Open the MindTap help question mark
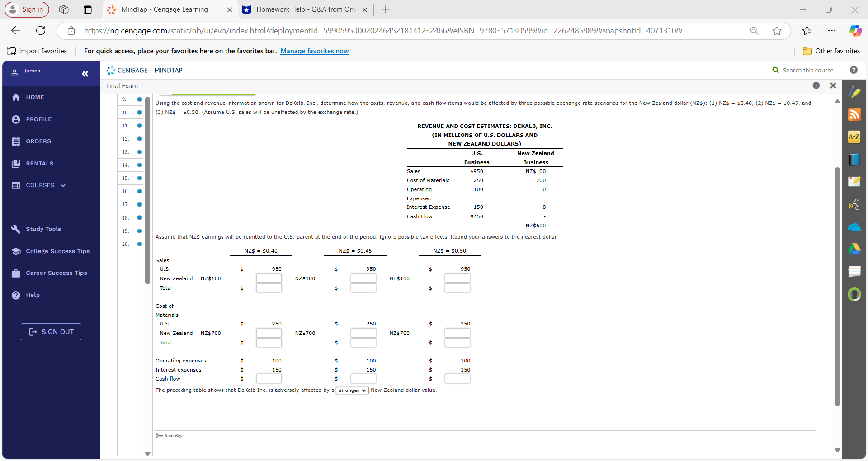This screenshot has width=868, height=461. (x=854, y=70)
